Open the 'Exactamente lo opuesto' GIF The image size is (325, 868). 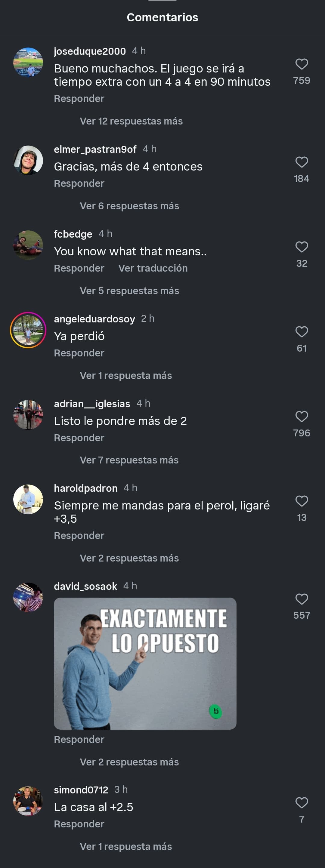pos(145,663)
